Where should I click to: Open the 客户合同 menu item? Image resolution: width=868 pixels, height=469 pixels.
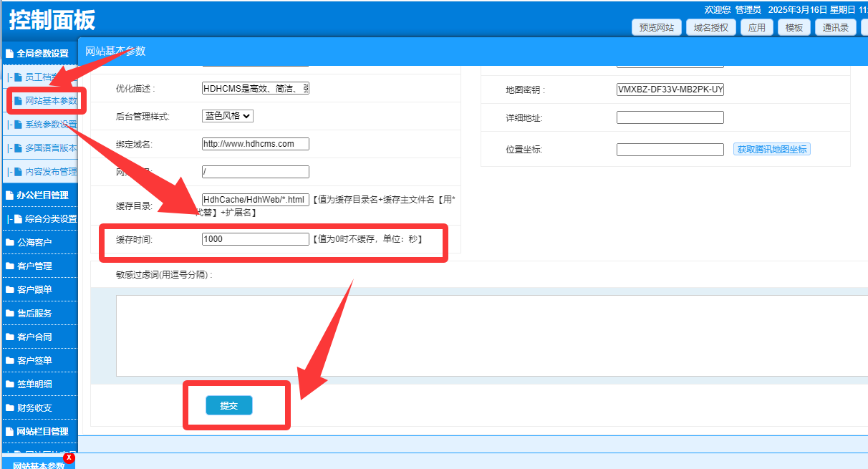tap(34, 337)
